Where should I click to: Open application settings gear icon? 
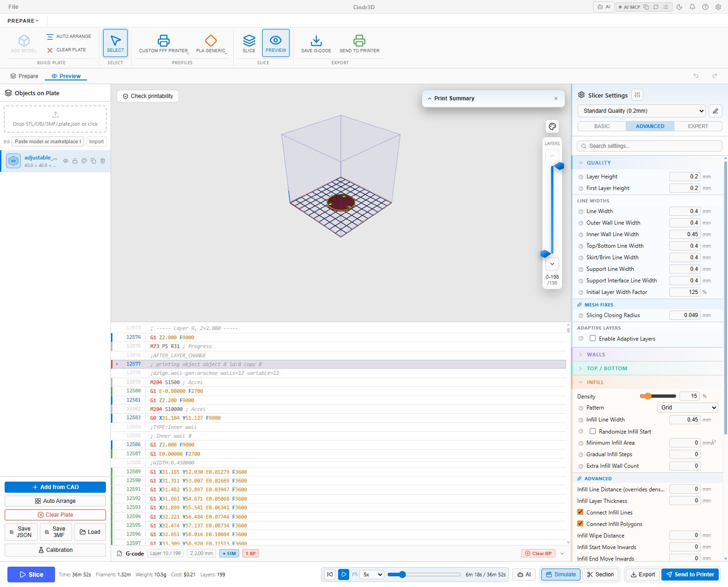718,7
